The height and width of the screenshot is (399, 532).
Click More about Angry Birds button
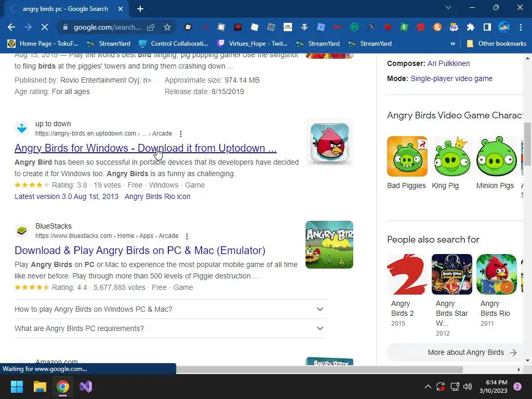[x=455, y=353]
